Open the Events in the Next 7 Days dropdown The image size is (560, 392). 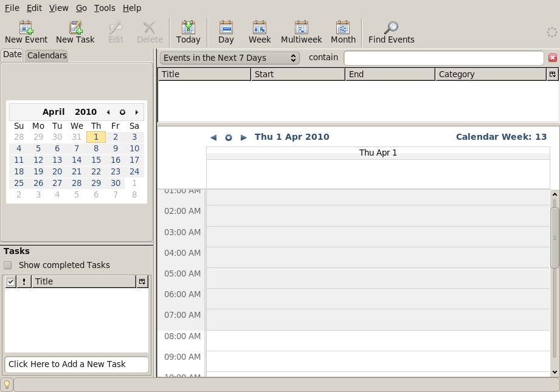pos(229,57)
